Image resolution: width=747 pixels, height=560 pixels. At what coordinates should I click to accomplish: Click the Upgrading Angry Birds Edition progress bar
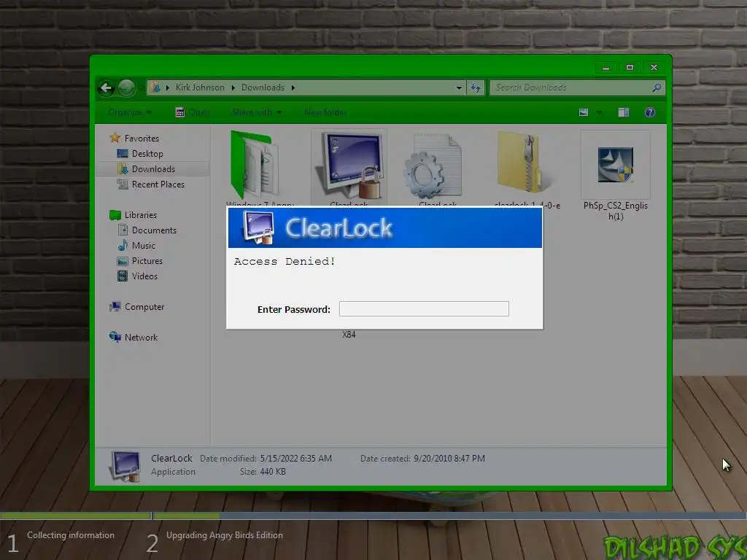[449, 516]
